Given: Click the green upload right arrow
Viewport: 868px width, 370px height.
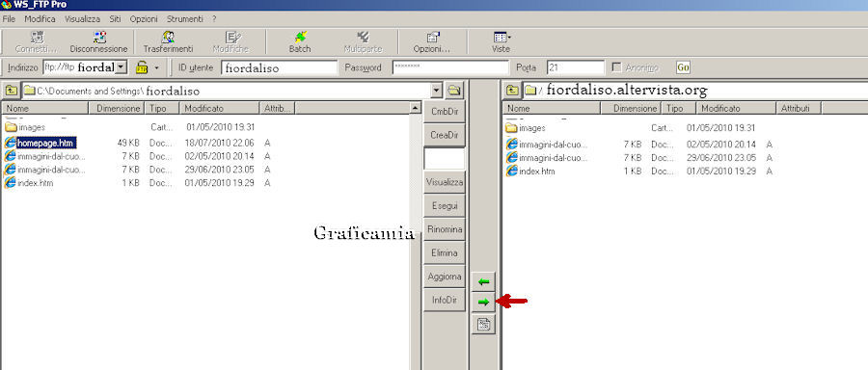Looking at the screenshot, I should pos(484,302).
